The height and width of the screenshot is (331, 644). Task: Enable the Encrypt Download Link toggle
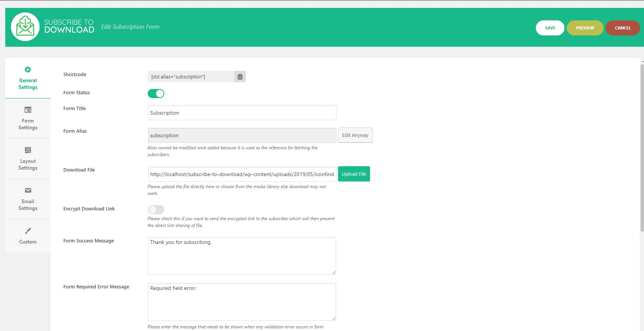tap(156, 209)
